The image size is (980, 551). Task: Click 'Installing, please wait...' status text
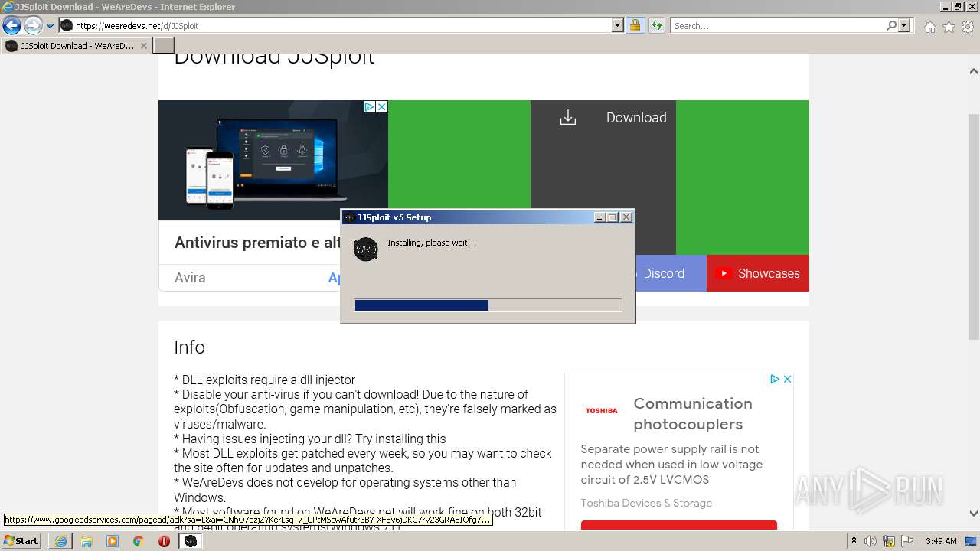tap(432, 243)
